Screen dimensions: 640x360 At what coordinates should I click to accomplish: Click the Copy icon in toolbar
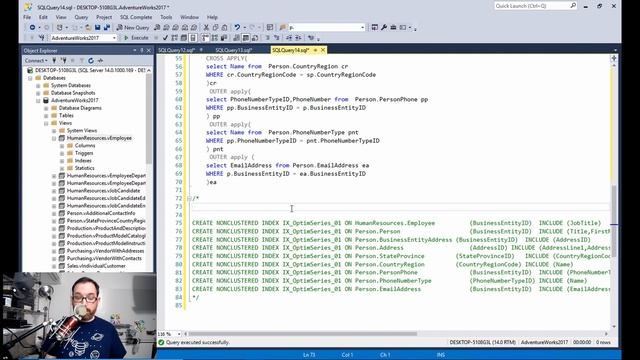(216, 27)
